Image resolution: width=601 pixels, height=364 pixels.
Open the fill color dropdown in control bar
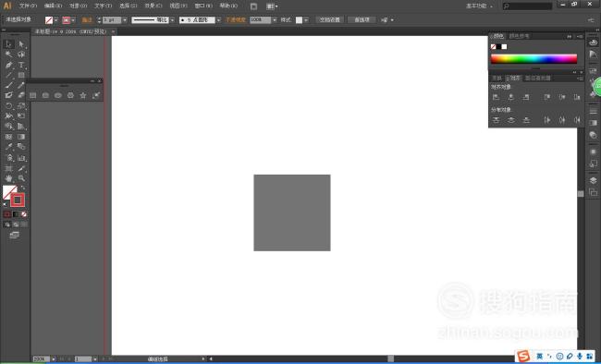[56, 20]
